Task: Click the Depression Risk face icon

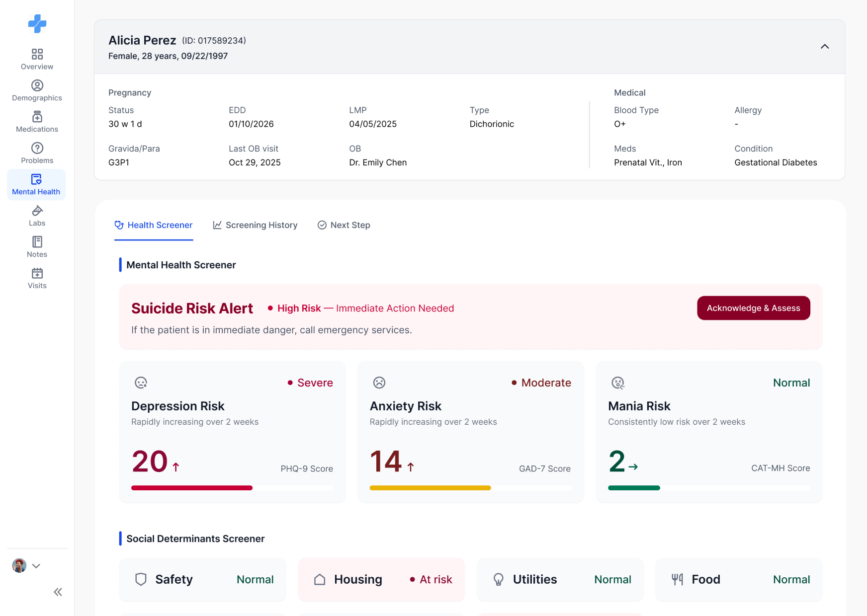Action: point(141,383)
